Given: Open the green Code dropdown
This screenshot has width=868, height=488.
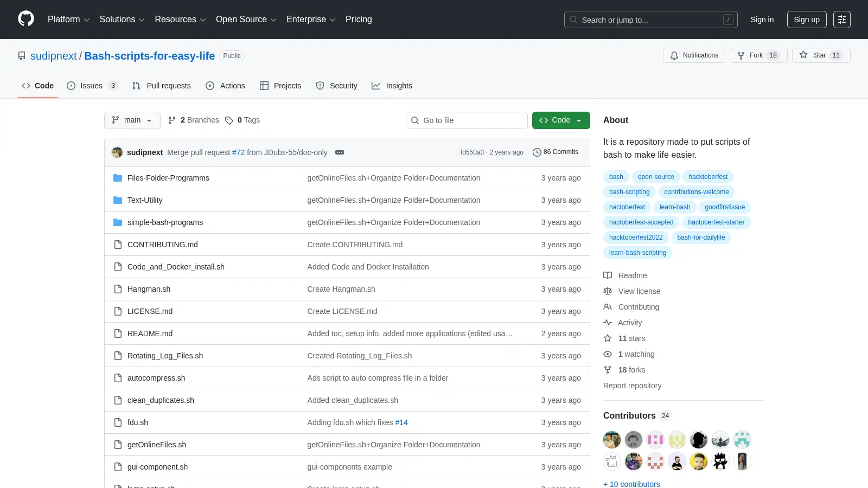Looking at the screenshot, I should (x=561, y=120).
